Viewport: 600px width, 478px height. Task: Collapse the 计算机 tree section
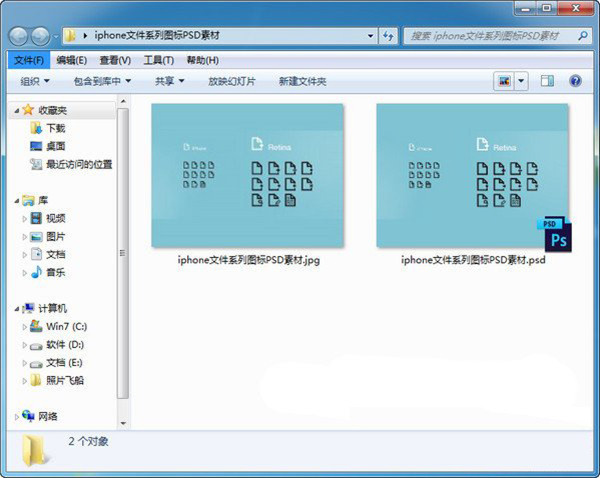(x=16, y=309)
